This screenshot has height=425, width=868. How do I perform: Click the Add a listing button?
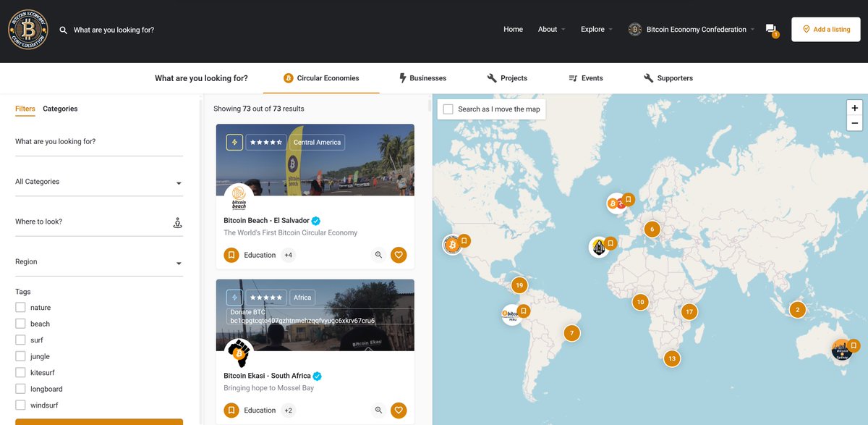click(826, 30)
